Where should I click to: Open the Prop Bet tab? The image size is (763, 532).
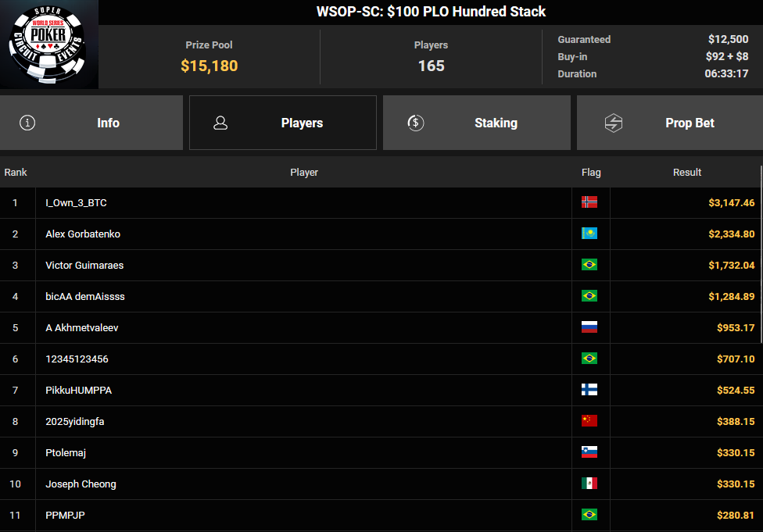(x=669, y=123)
